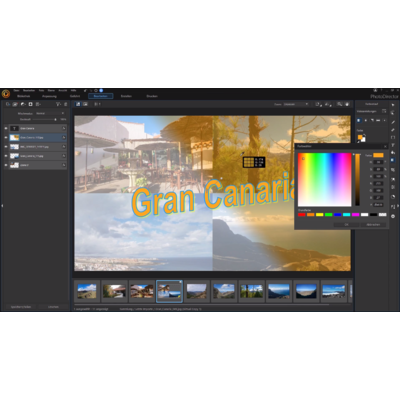The height and width of the screenshot is (400, 400).
Task: Choose the second gradient type icon
Action: coord(366,120)
